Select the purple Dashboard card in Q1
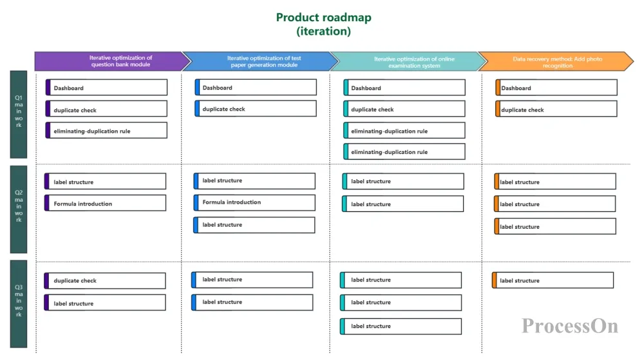This screenshot has width=644, height=364. (106, 88)
